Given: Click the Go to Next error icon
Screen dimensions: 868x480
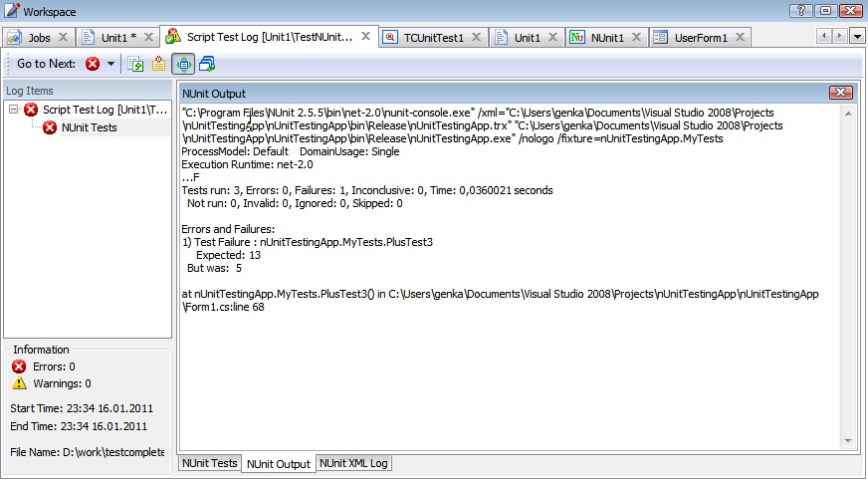Looking at the screenshot, I should 93,64.
